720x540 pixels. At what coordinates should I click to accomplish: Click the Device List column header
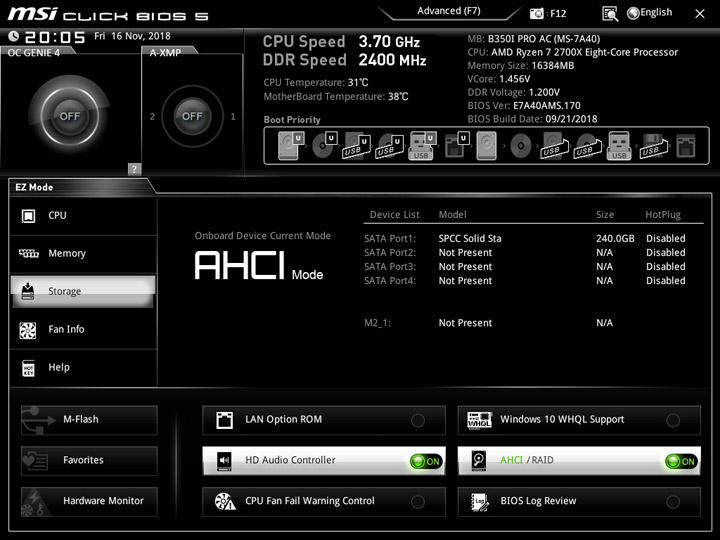pos(394,214)
